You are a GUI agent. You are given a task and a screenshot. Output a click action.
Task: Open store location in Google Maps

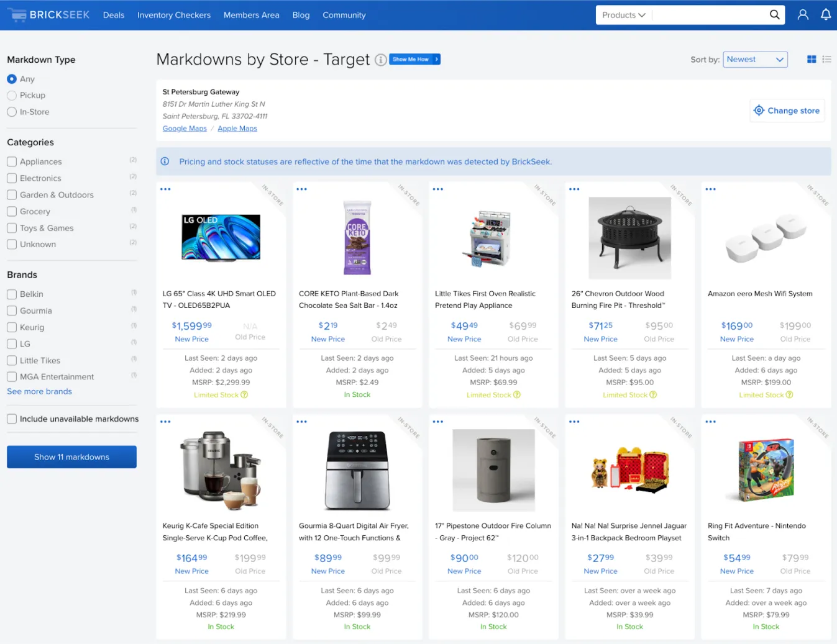pyautogui.click(x=184, y=128)
